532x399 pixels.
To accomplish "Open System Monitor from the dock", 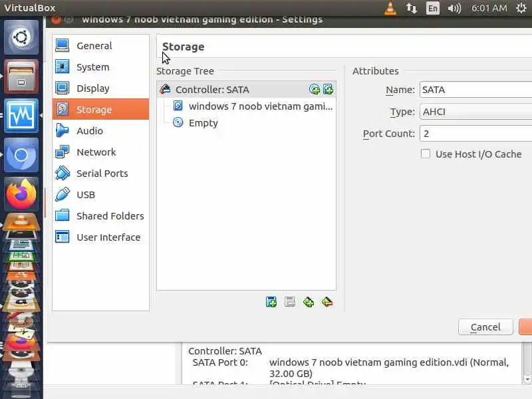I will [x=21, y=116].
